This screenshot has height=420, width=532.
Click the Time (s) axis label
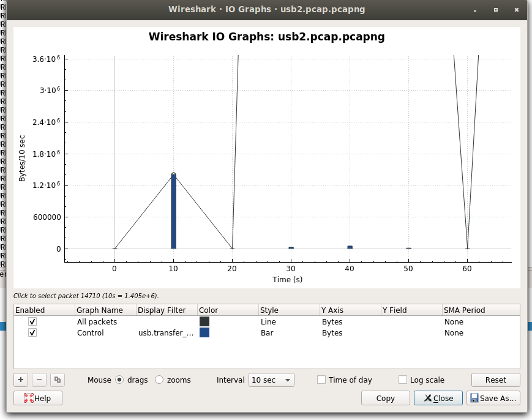pyautogui.click(x=287, y=280)
